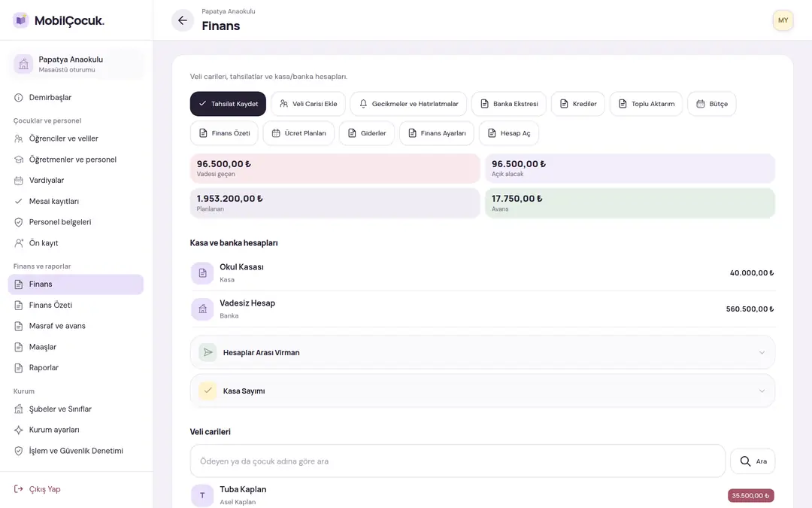Screen dimensions: 812x508
Task: Select Finans in the sidebar
Action: click(76, 284)
